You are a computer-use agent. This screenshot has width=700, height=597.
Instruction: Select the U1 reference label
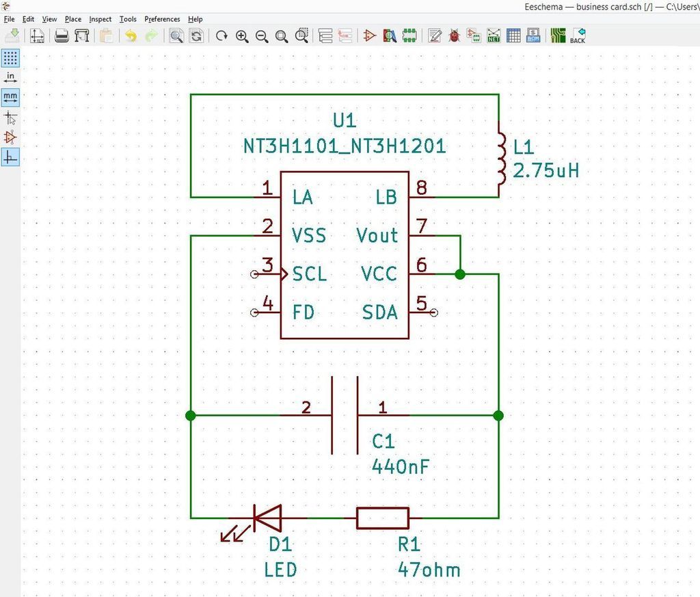point(345,120)
